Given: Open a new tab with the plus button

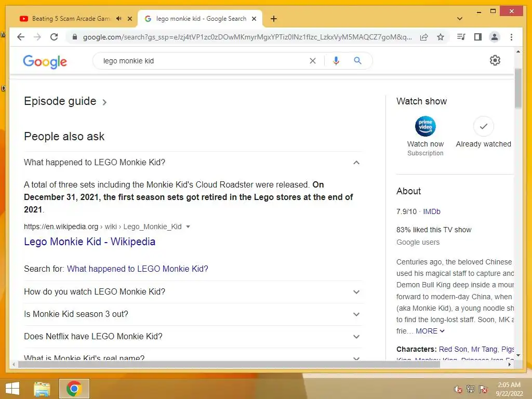Looking at the screenshot, I should click(274, 19).
